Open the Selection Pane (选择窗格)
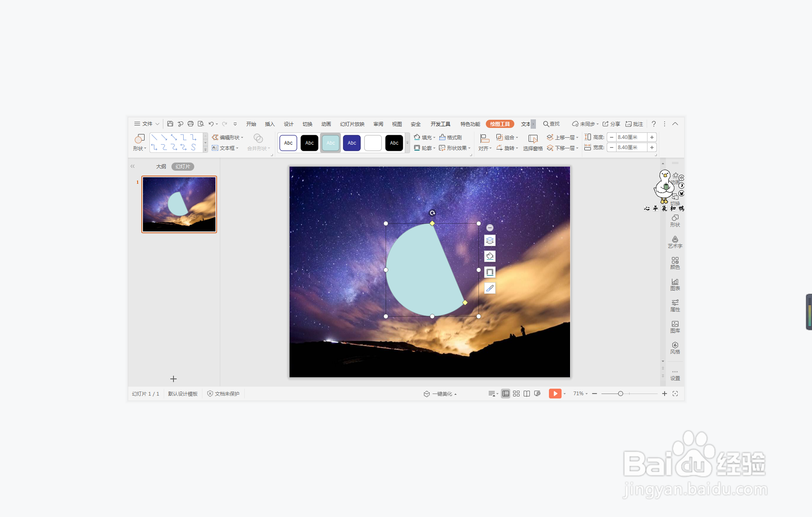This screenshot has width=812, height=517. 533,143
